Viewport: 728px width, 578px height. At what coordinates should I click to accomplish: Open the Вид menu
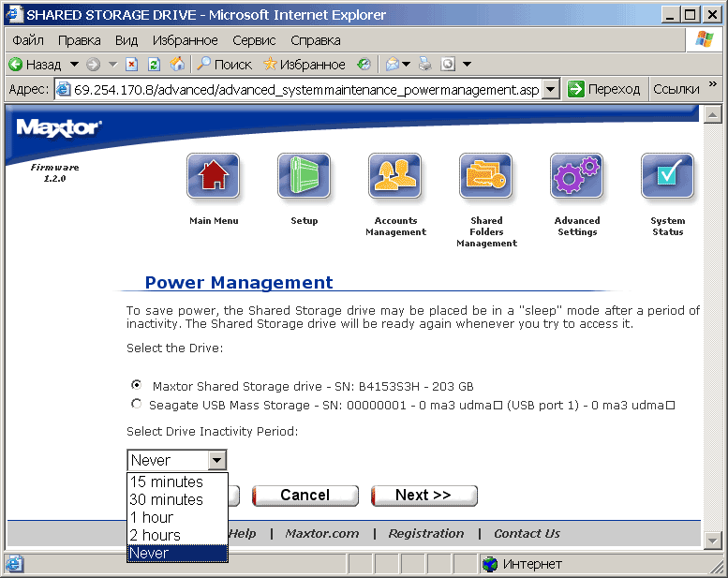126,40
